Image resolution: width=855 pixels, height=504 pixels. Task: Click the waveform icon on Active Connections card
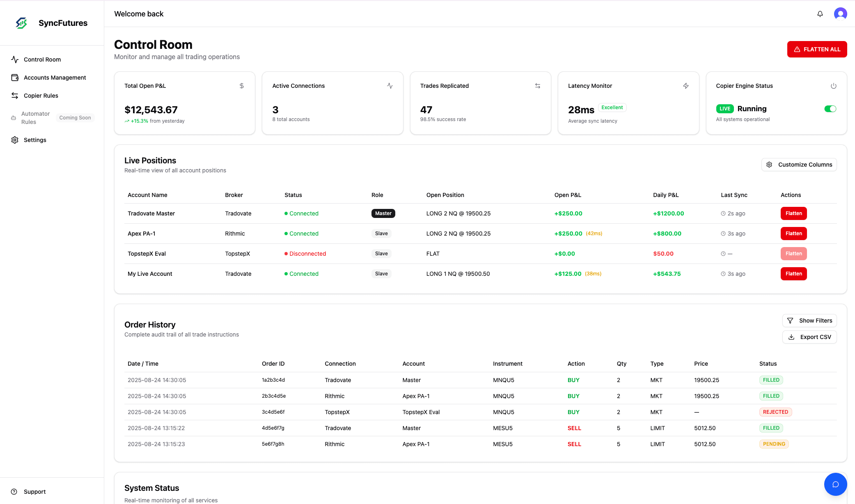point(390,86)
